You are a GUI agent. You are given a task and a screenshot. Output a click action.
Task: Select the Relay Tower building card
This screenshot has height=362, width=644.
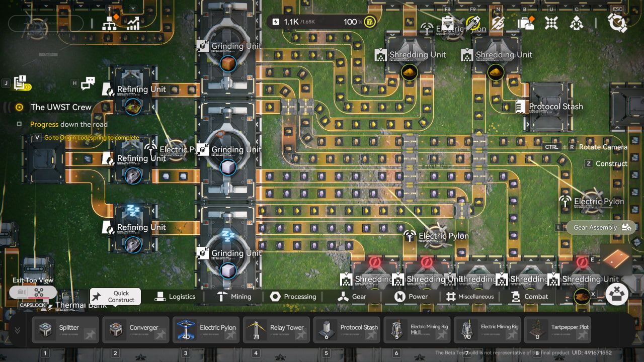pos(277,330)
